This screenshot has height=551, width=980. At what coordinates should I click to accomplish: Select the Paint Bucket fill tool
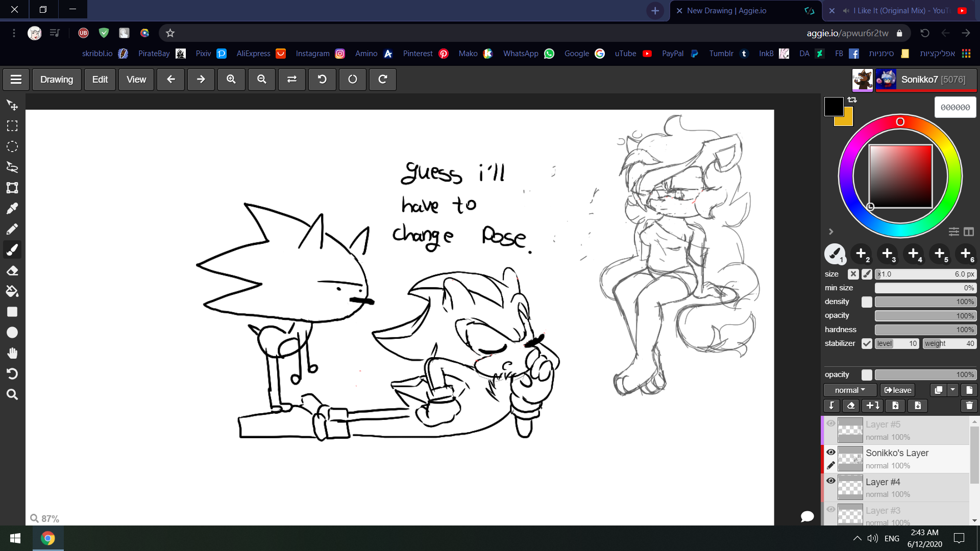point(12,291)
